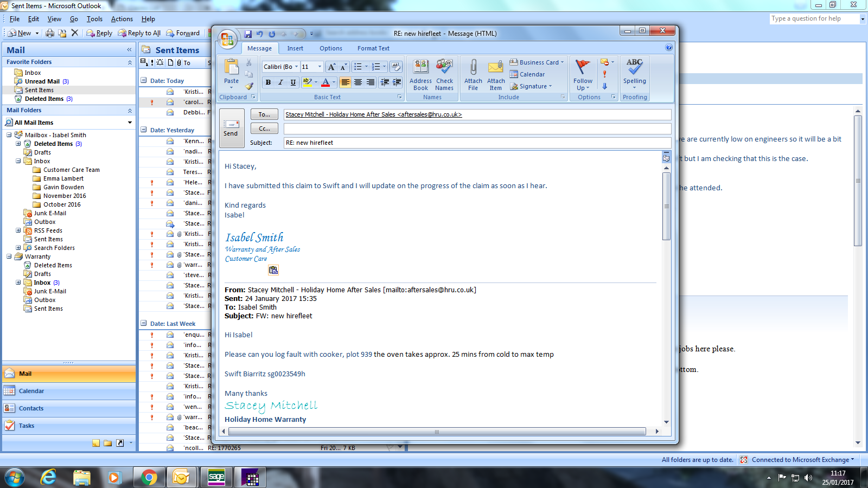868x488 pixels.
Task: Open Internet Explorer from the taskbar
Action: (49, 477)
